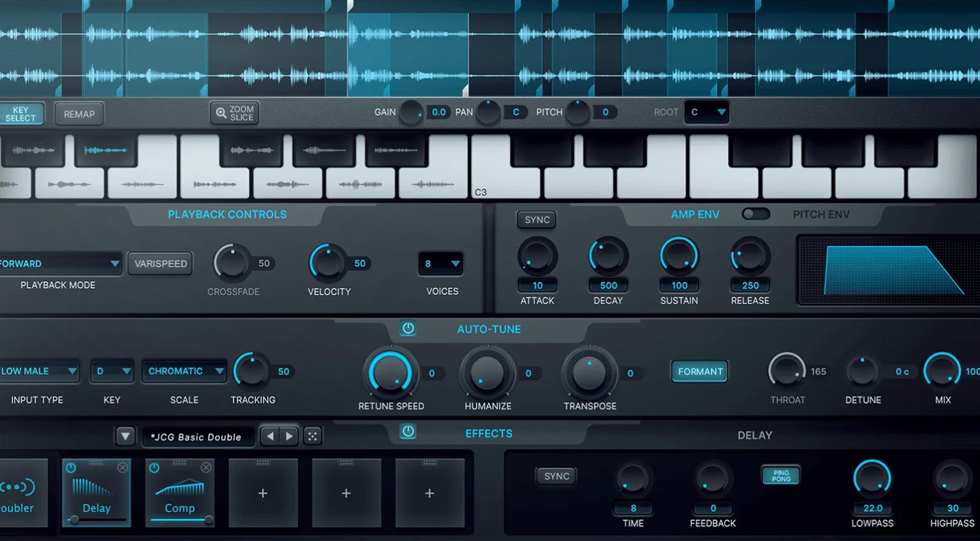Toggle the Effects section power icon

click(x=408, y=432)
